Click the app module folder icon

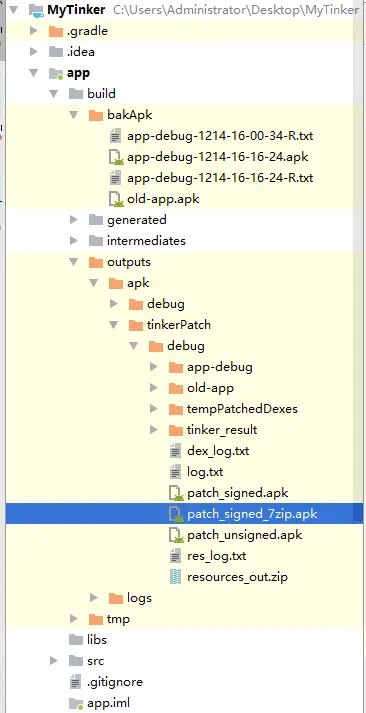(56, 73)
